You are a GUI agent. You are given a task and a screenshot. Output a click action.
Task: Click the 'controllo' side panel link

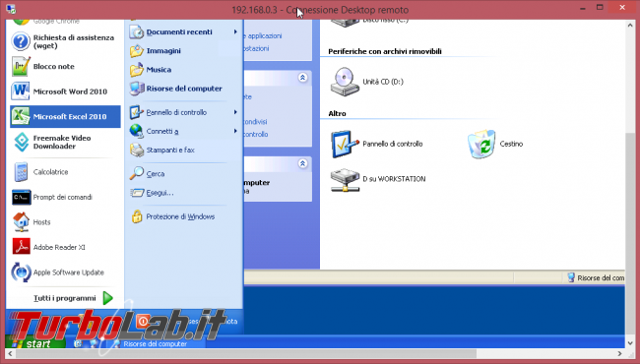click(256, 134)
